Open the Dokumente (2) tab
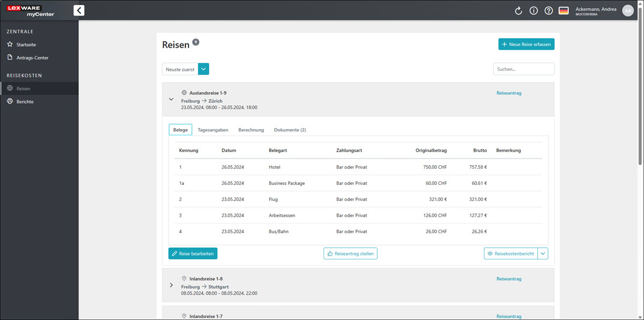This screenshot has height=320, width=644. click(290, 130)
